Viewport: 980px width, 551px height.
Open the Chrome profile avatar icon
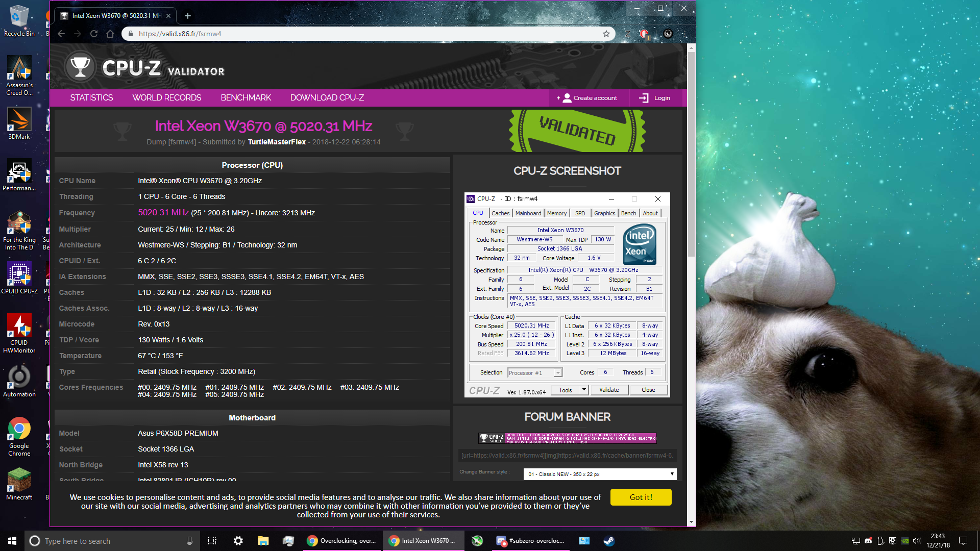point(668,34)
